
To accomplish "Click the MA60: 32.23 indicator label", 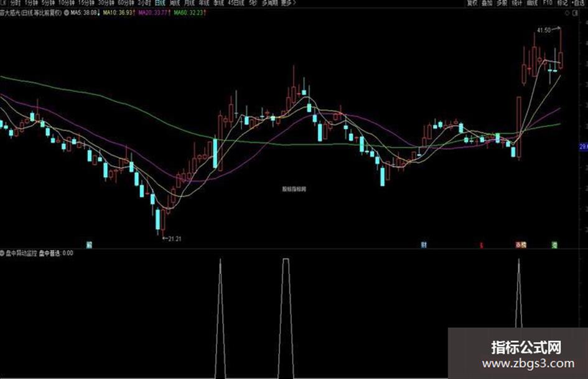I will pyautogui.click(x=190, y=13).
